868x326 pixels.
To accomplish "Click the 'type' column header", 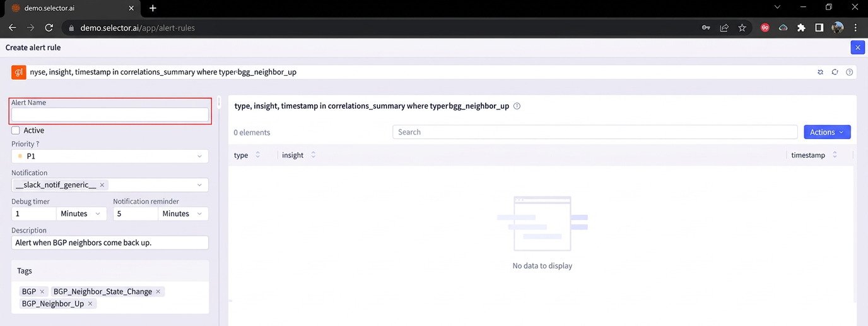I will [x=241, y=155].
